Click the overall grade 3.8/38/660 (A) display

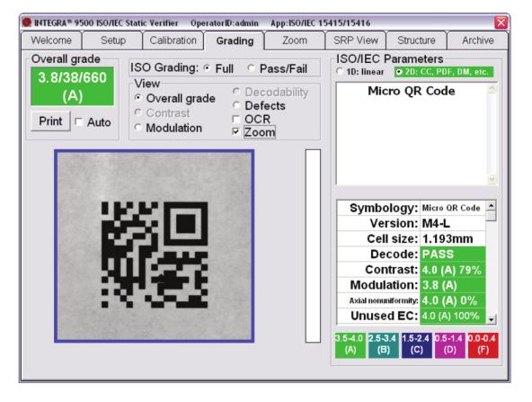[x=73, y=86]
